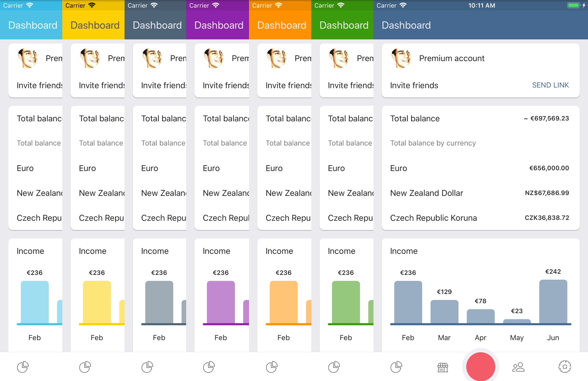Tap the purple Feb income bar
Screen dimensions: 588x381
221,302
